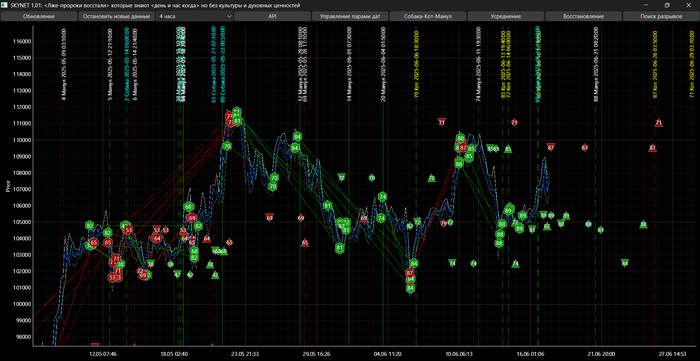Click yellow label 71 Кот 2025-06-29
Viewport: 700px width, 361px height.
(692, 65)
